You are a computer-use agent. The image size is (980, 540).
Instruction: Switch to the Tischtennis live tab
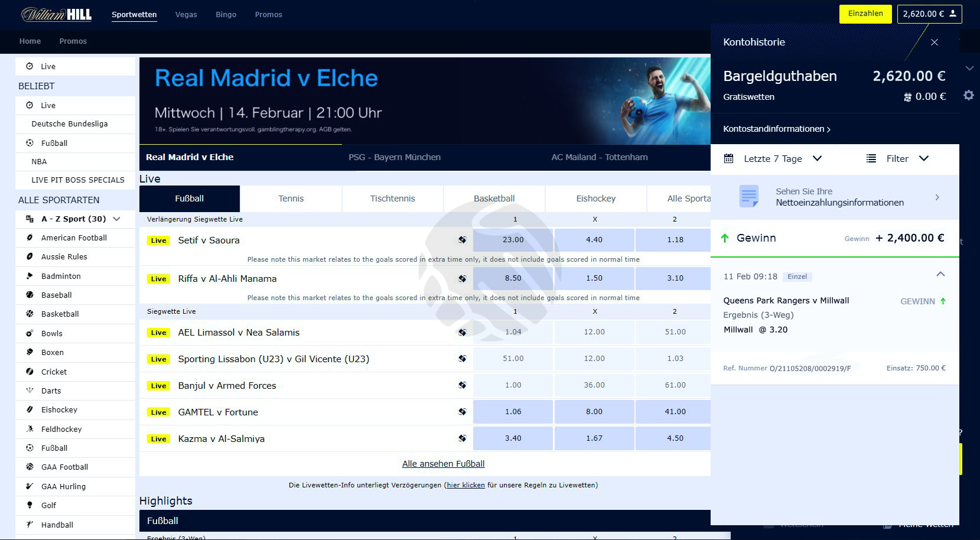[393, 199]
